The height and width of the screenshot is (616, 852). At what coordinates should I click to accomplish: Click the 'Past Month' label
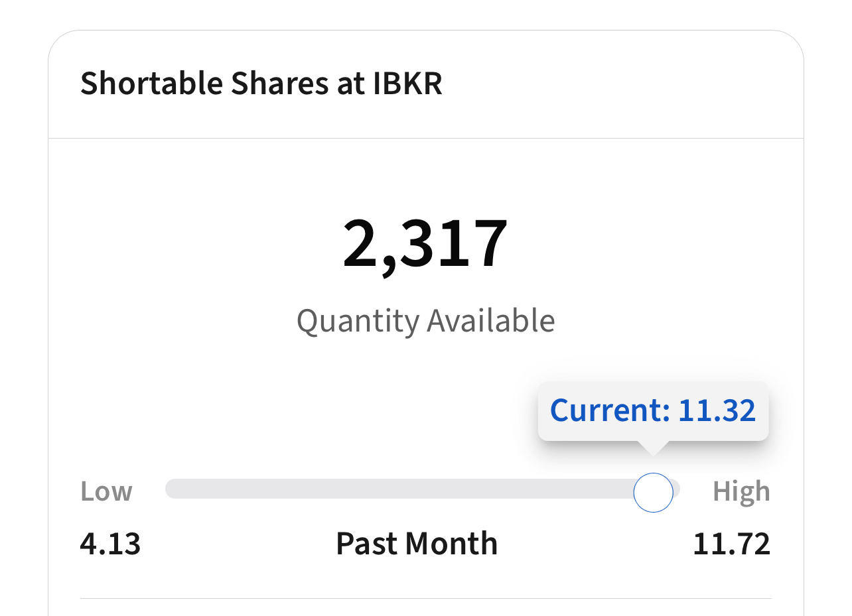point(417,544)
